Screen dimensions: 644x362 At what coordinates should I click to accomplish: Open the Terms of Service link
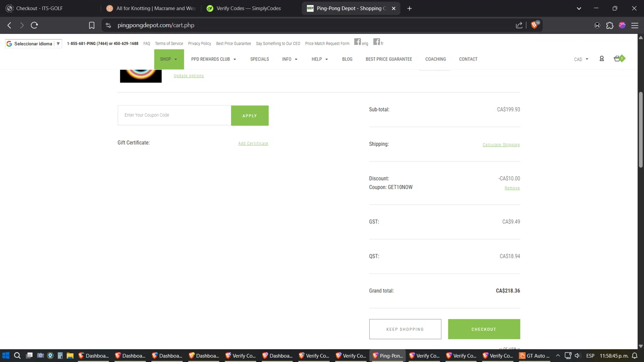click(x=169, y=44)
